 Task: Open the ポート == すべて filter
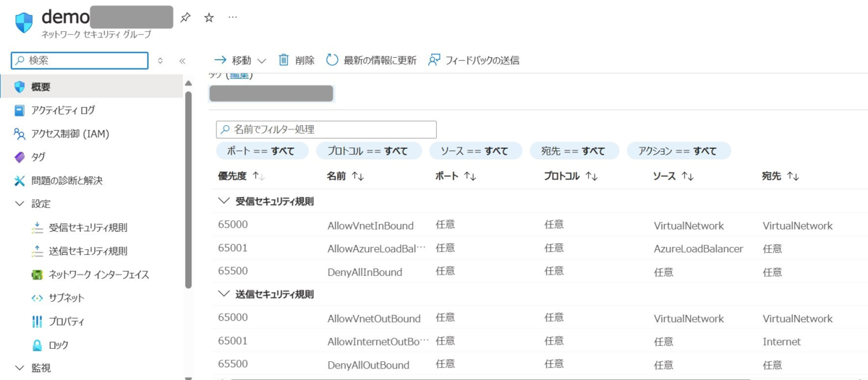263,151
